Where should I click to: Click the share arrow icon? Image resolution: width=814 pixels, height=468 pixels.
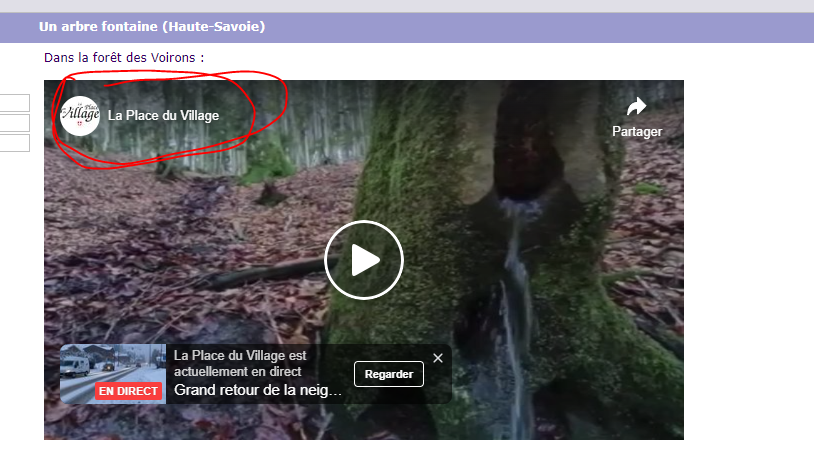(x=636, y=107)
